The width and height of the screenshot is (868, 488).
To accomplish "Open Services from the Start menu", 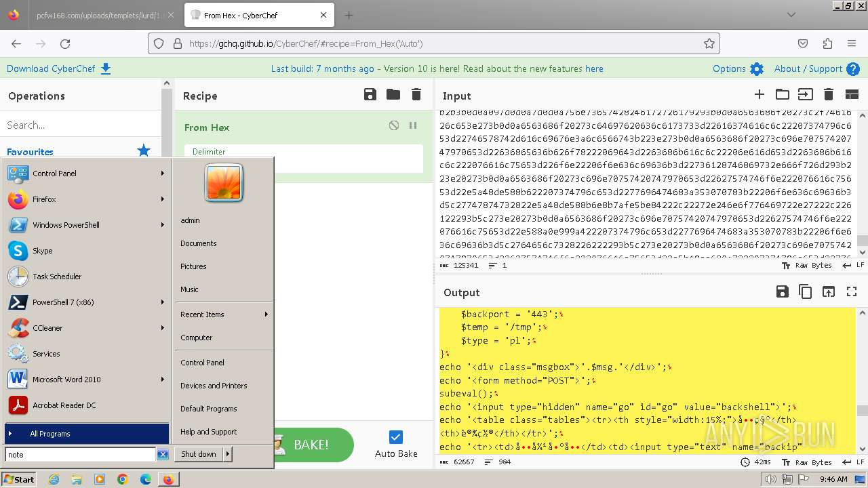I will (87, 354).
